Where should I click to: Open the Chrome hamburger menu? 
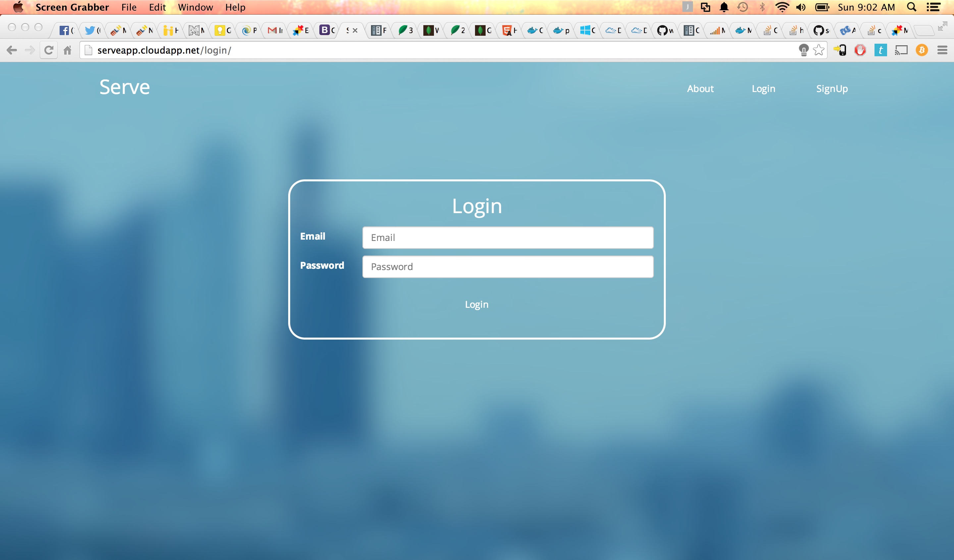pos(942,50)
